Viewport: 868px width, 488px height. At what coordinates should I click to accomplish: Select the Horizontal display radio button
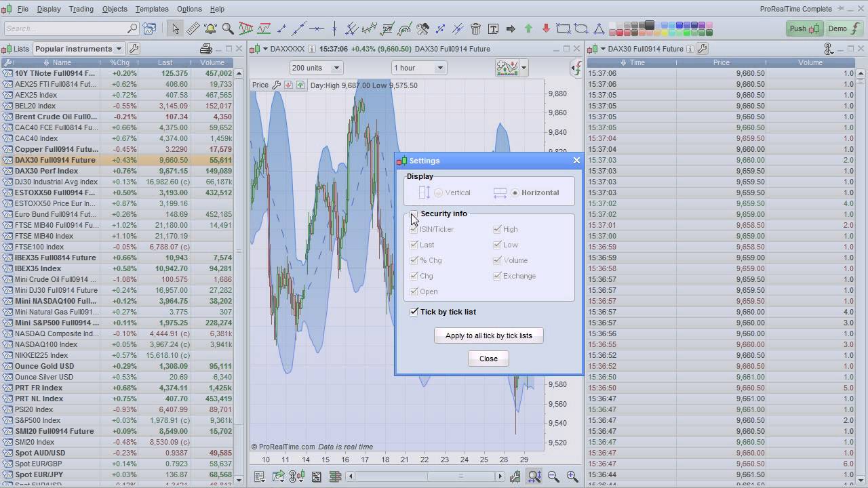(x=515, y=192)
